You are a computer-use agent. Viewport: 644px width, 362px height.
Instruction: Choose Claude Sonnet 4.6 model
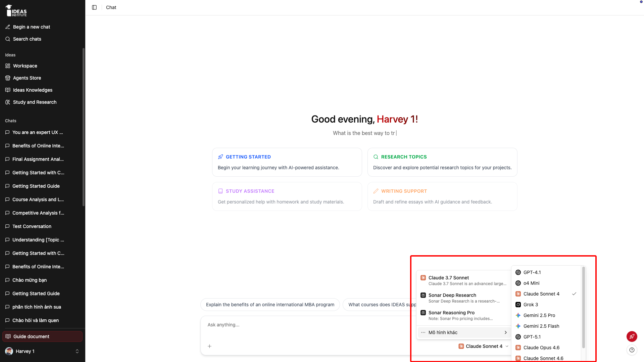pos(546,358)
